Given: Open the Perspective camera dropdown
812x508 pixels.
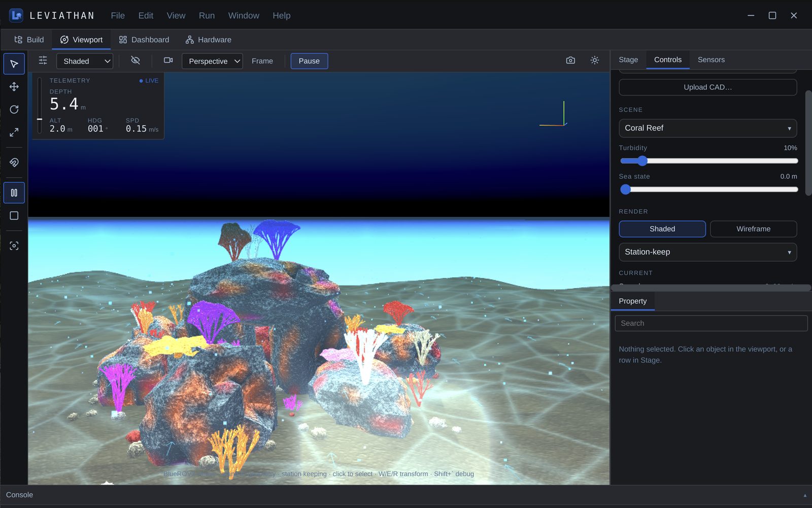Looking at the screenshot, I should (x=212, y=61).
